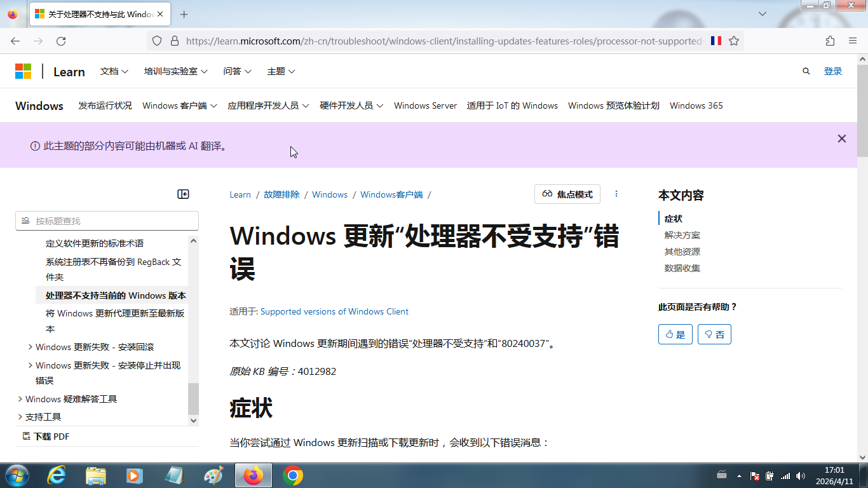The height and width of the screenshot is (488, 868).
Task: Enable 焦点模式 focus mode
Action: 567,194
